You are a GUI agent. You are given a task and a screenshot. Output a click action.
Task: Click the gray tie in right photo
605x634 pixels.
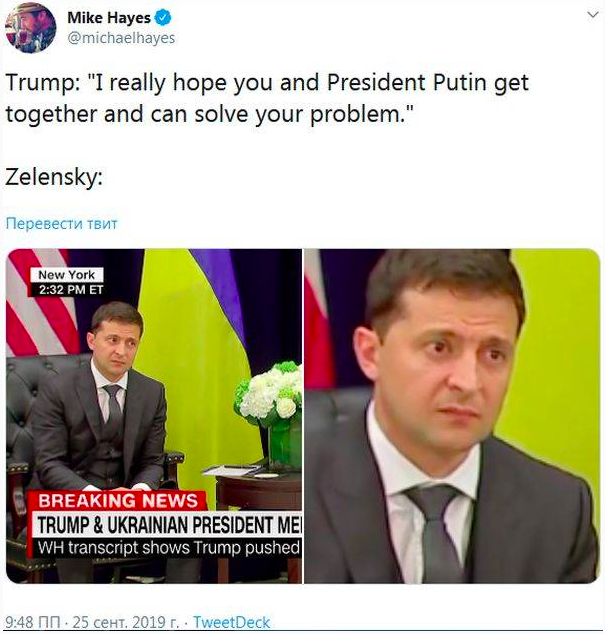[437, 533]
